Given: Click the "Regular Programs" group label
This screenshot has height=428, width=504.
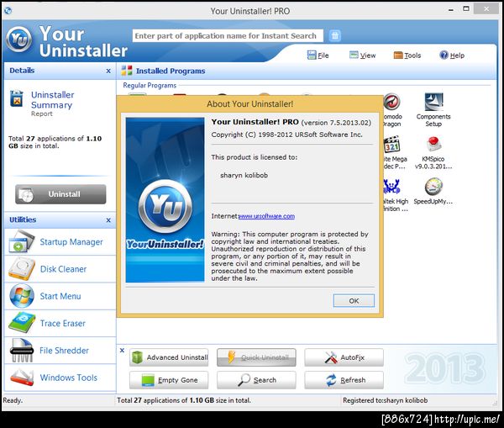Looking at the screenshot, I should tap(150, 85).
